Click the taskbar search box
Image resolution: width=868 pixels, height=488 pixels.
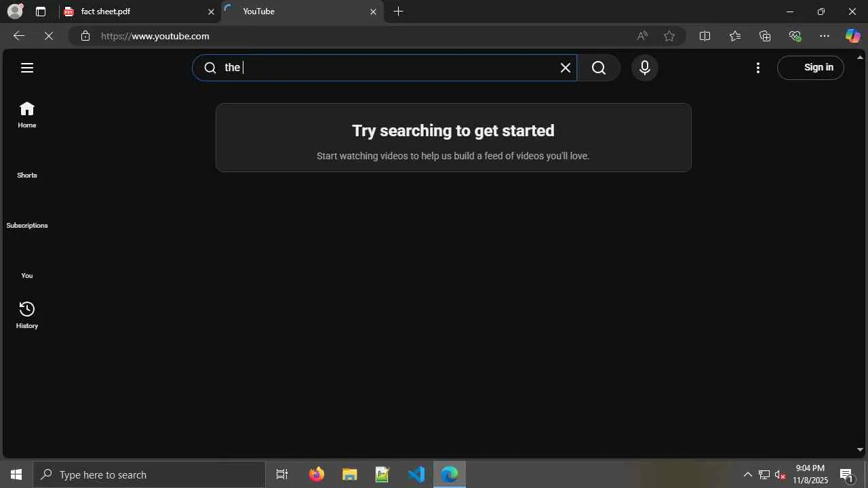[x=149, y=474]
